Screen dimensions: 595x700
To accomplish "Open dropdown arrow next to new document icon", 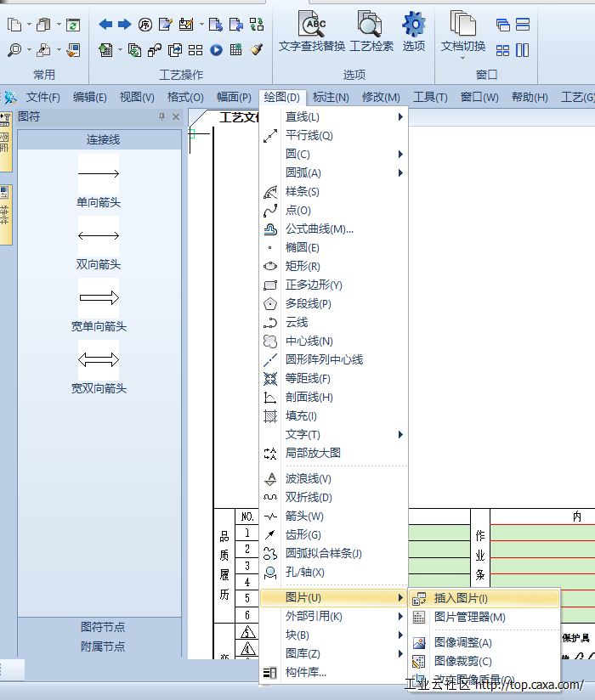I will click(x=30, y=25).
